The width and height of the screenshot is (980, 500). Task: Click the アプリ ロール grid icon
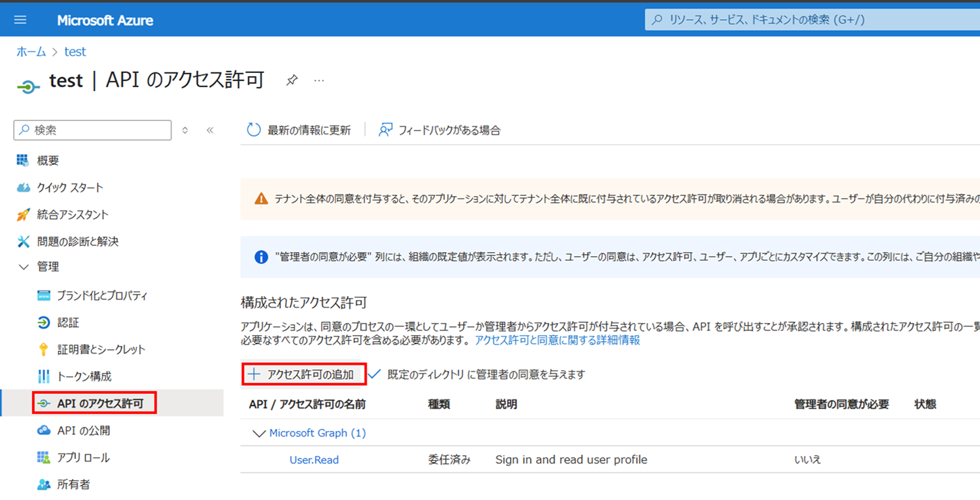(44, 457)
